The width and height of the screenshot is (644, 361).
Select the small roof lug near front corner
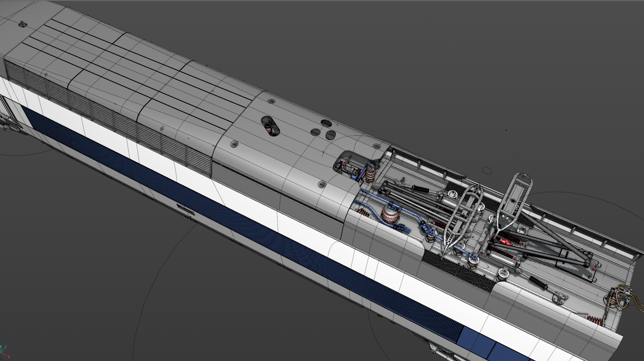click(x=23, y=24)
